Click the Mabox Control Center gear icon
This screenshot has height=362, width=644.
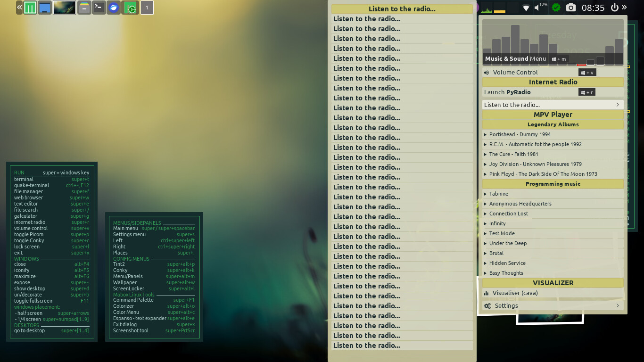[130, 8]
